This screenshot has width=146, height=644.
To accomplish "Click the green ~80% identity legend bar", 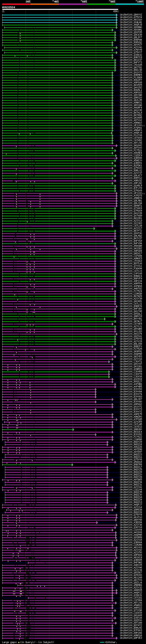I will pyautogui.click(x=101, y=4).
